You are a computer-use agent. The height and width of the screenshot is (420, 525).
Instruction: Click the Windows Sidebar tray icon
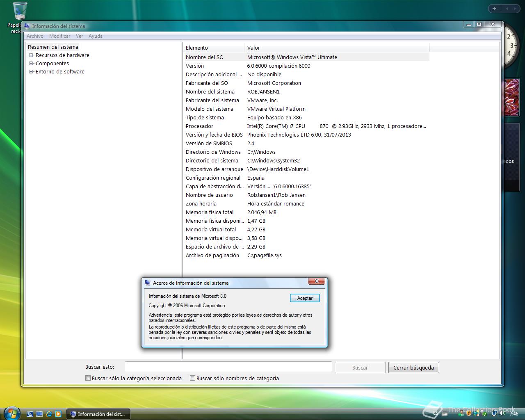(x=477, y=413)
